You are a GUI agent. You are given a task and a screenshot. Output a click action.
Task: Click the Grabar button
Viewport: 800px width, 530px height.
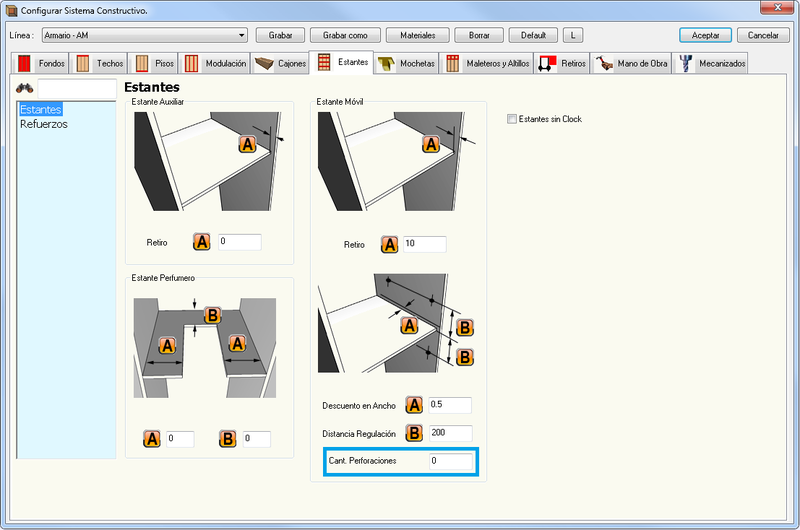[280, 35]
